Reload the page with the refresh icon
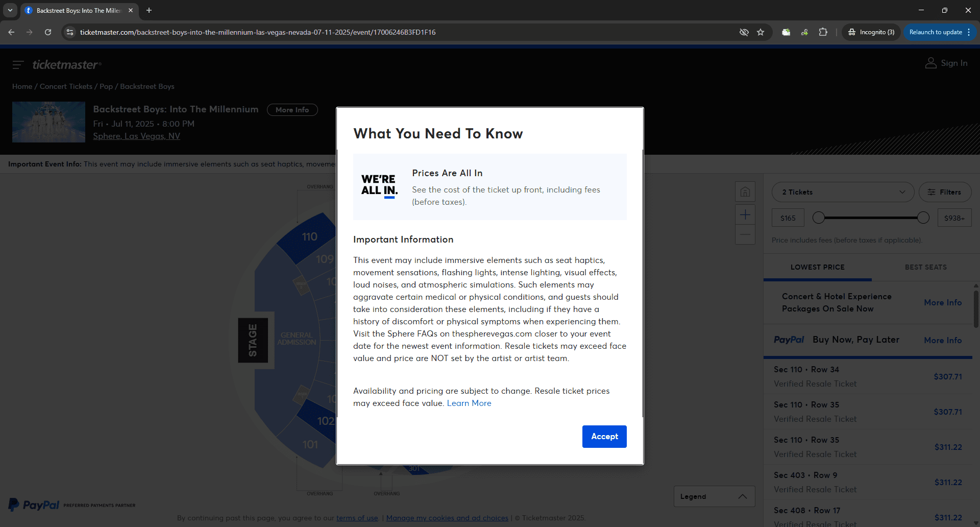Image resolution: width=980 pixels, height=527 pixels. coord(48,32)
